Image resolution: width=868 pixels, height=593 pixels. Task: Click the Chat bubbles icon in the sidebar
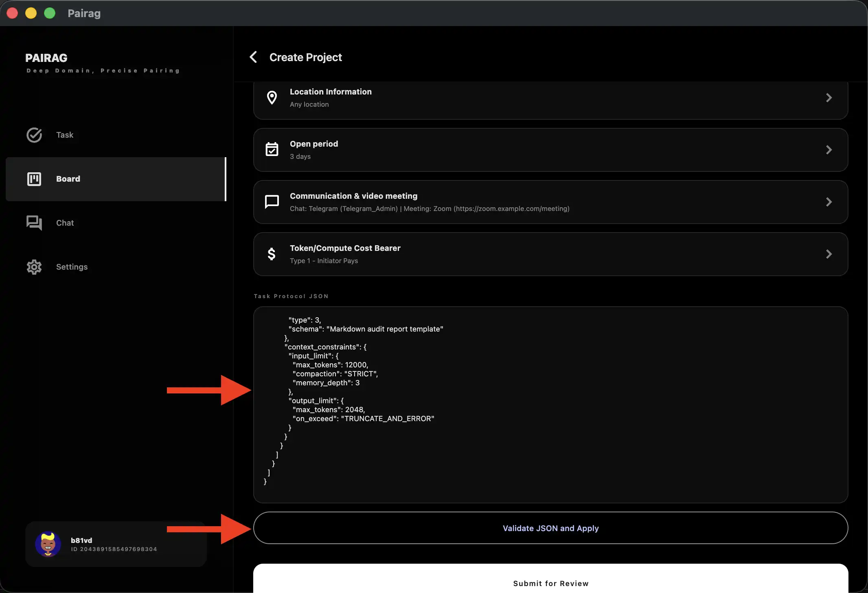click(34, 223)
